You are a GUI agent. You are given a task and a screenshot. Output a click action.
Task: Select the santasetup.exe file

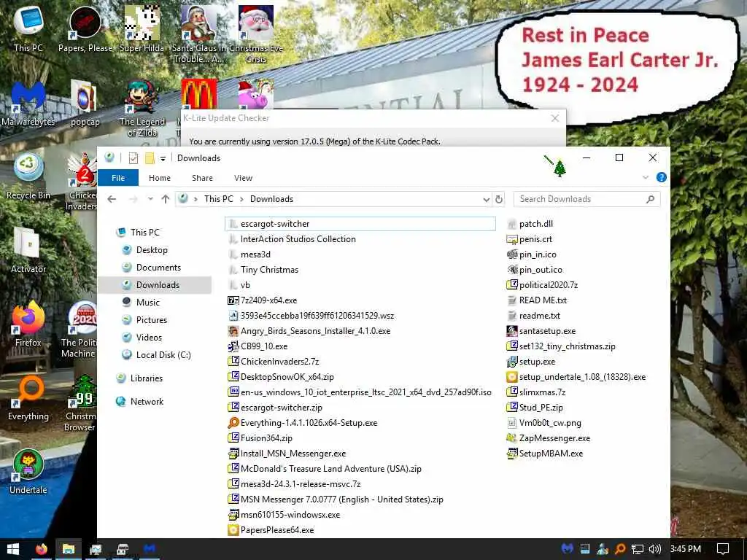(541, 331)
